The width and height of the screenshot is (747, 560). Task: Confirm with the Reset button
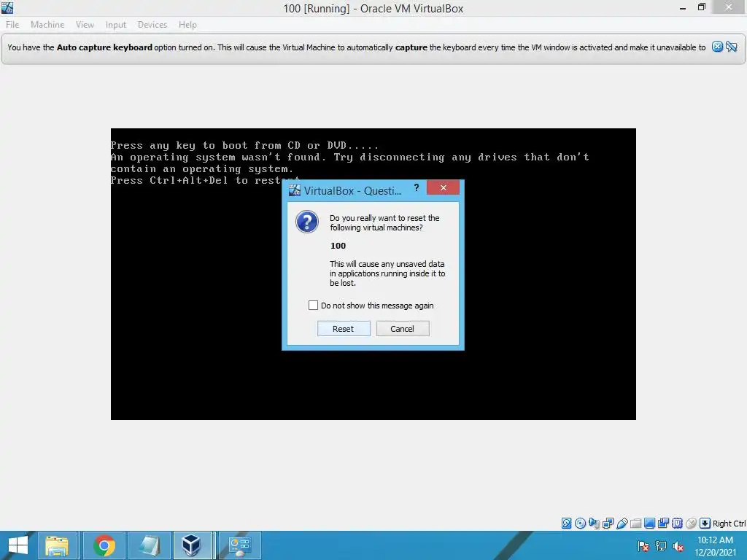[x=344, y=329]
